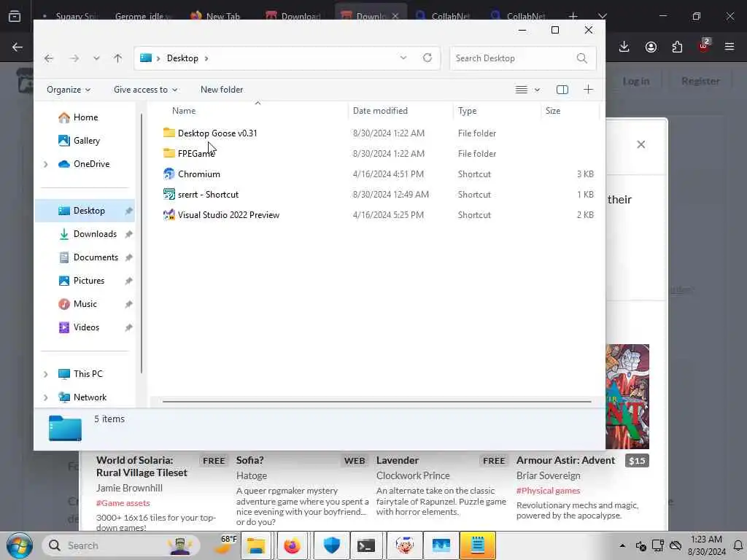Open browser account profile icon

(x=651, y=47)
